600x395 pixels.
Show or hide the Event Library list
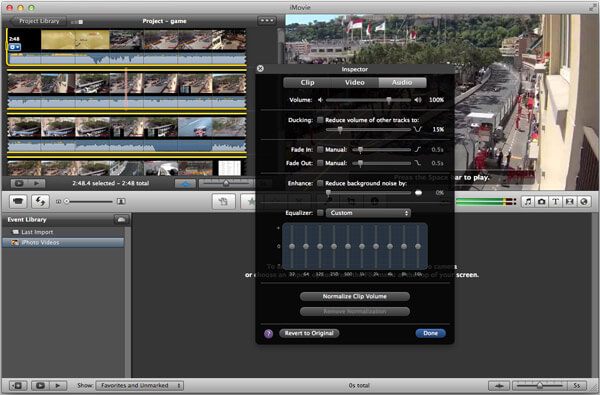pos(18,385)
